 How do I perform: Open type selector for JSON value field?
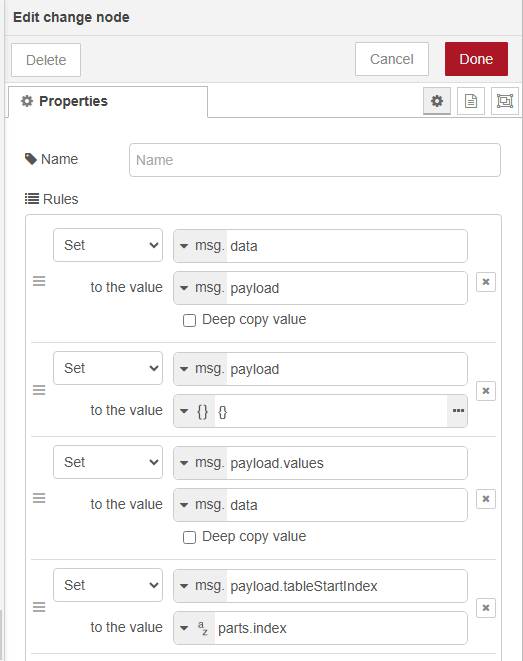(194, 411)
